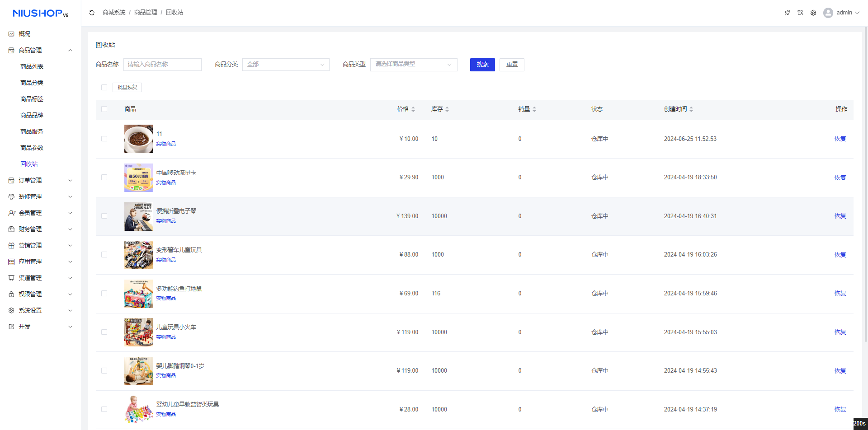This screenshot has height=430, width=868.
Task: Focus the 商品名称 search input field
Action: point(162,65)
